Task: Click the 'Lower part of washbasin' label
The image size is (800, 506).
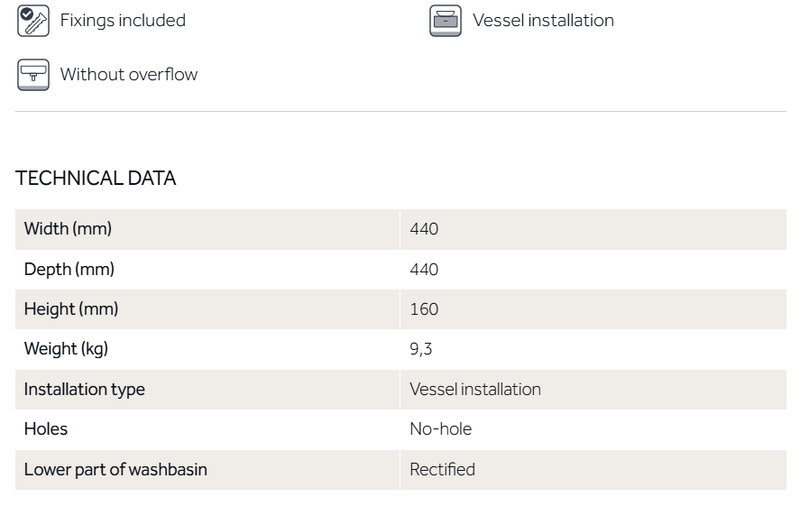Action: 115,469
